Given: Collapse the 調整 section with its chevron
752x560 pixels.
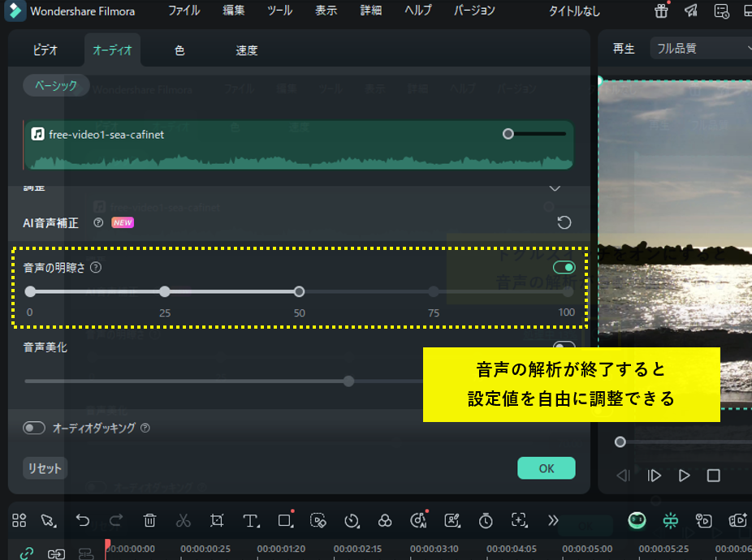Looking at the screenshot, I should pos(555,187).
